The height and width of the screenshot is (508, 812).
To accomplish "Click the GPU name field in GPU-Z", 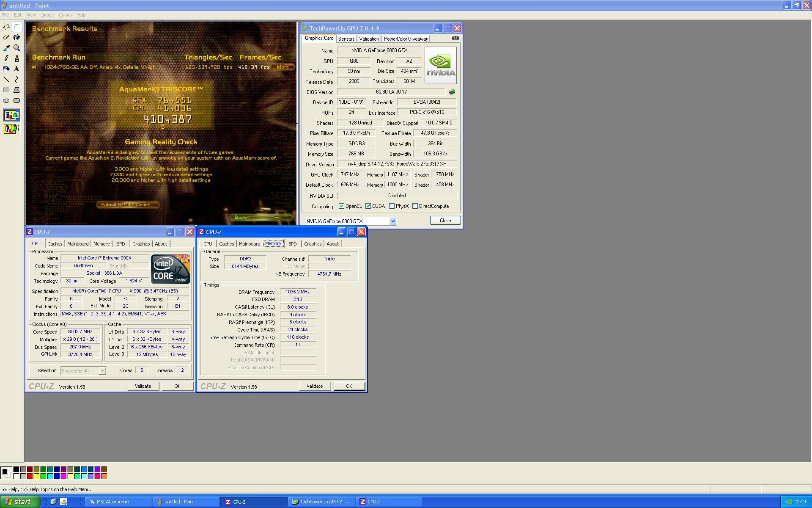I will [379, 50].
